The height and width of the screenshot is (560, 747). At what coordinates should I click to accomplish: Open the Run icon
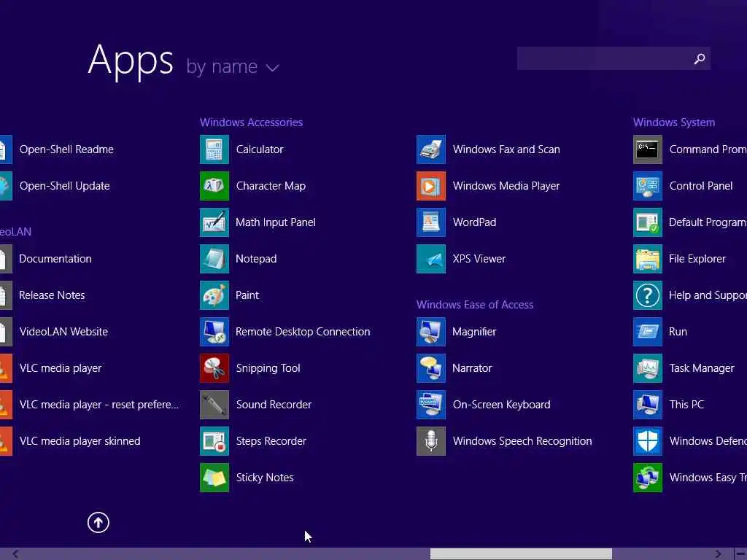point(648,332)
